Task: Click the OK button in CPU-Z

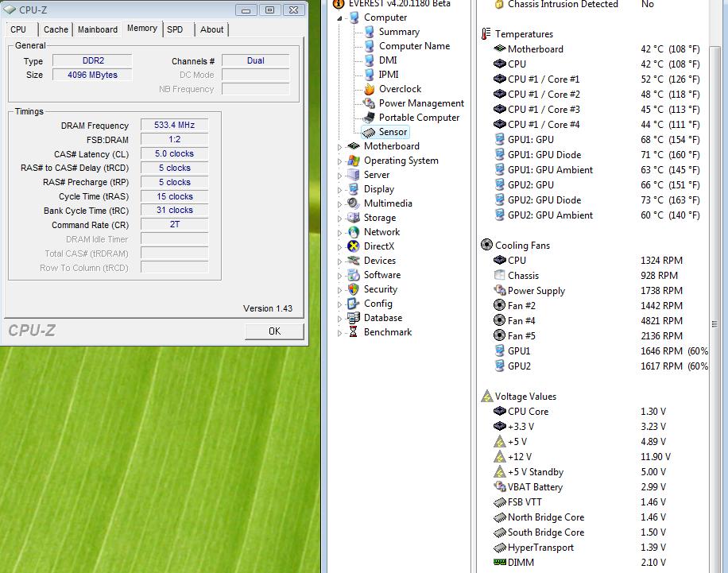Action: 274,331
